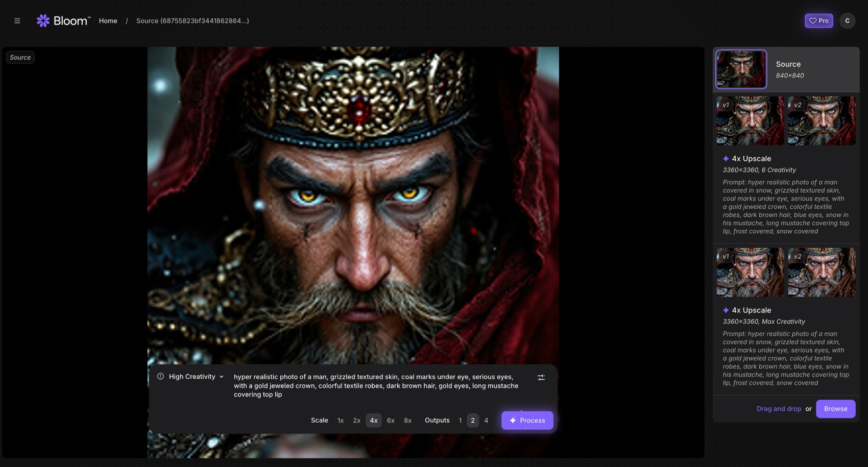Set outputs to 1

(x=460, y=421)
